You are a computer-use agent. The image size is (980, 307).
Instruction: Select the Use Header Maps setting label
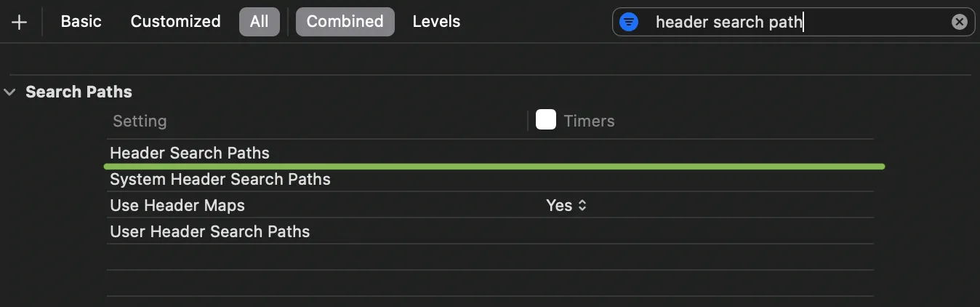click(x=177, y=206)
